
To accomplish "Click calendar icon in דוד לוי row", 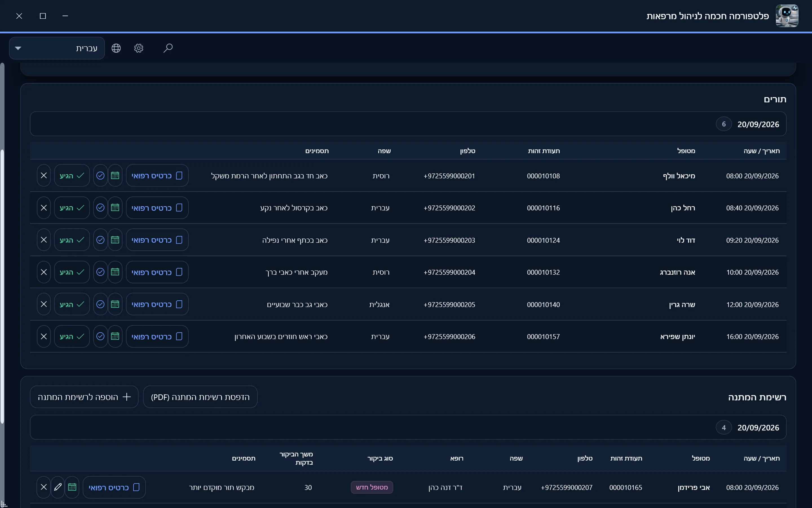I will pyautogui.click(x=115, y=240).
